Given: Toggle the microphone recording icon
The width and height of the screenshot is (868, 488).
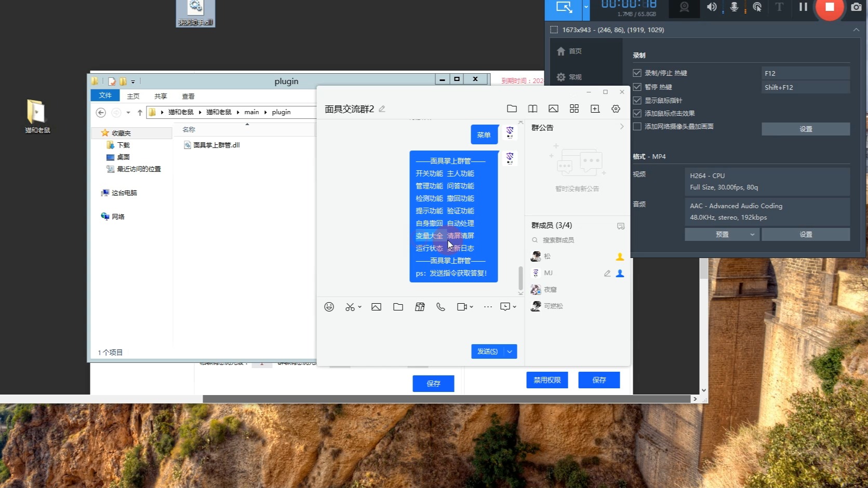Looking at the screenshot, I should pos(735,7).
